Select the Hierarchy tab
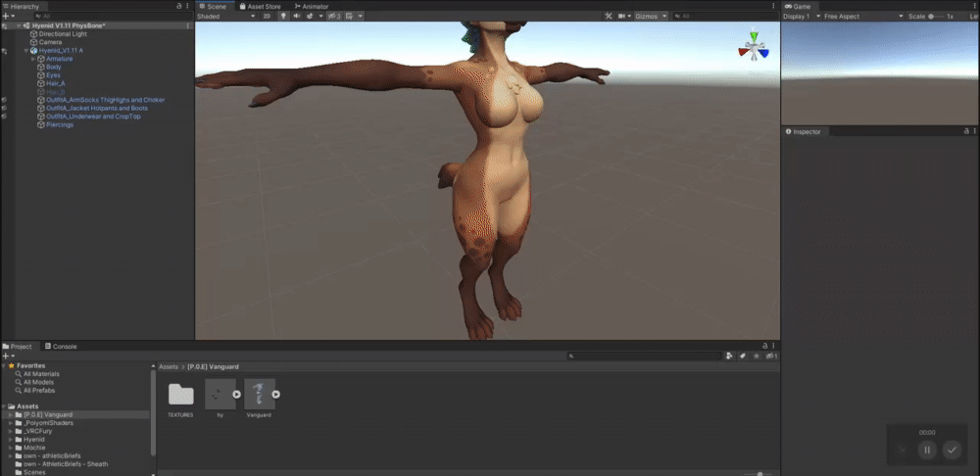This screenshot has height=476, width=980. [21, 6]
